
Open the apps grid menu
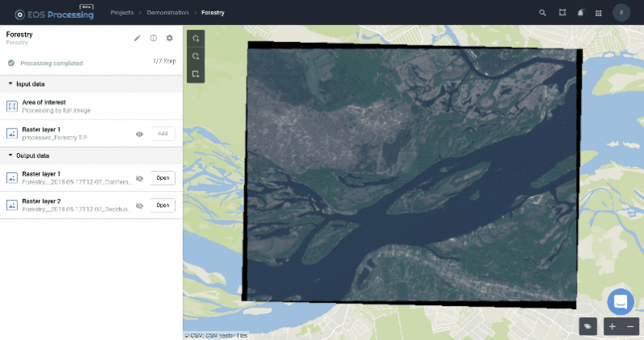598,13
